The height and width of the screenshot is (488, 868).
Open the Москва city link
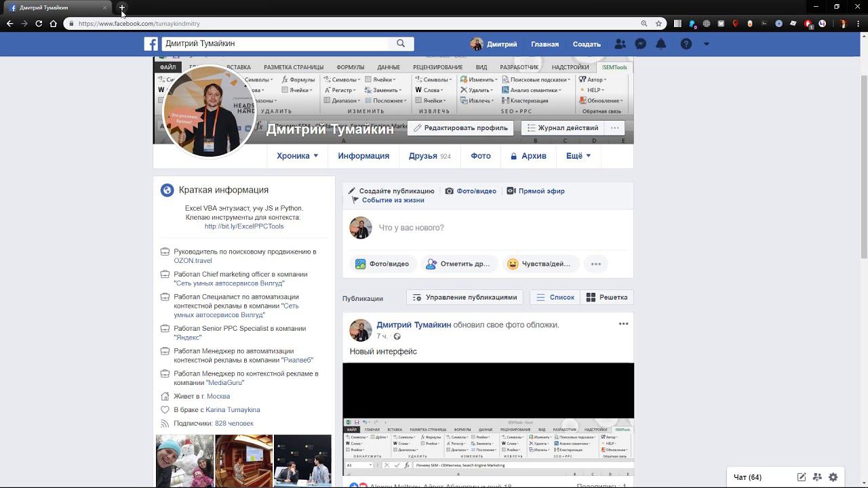click(x=218, y=396)
